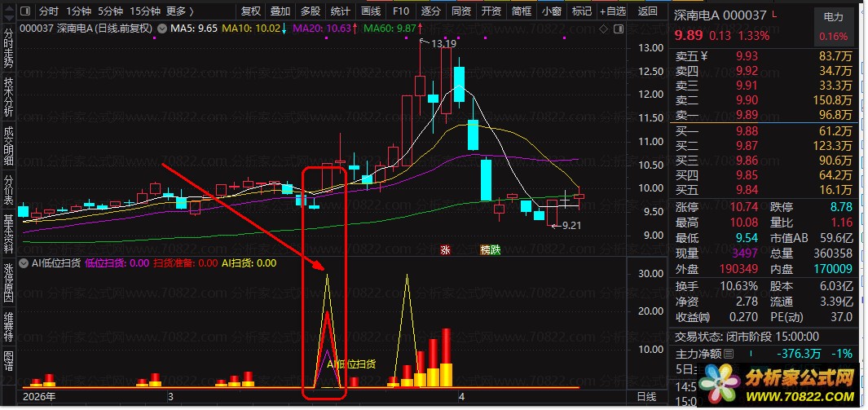This screenshot has width=868, height=410.
Task: Add stock with +自选 button
Action: coord(613,11)
